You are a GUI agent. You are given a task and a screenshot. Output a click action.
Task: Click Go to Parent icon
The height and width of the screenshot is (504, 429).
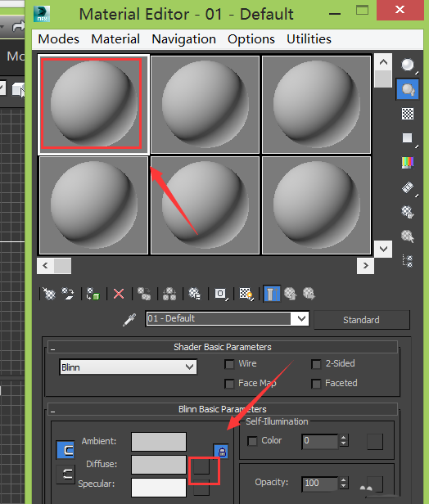[291, 294]
